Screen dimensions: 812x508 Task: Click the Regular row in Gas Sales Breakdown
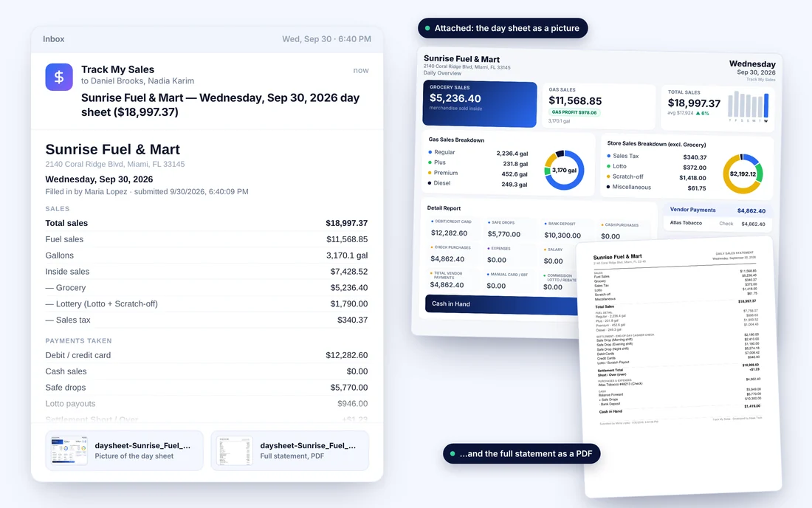(x=478, y=153)
